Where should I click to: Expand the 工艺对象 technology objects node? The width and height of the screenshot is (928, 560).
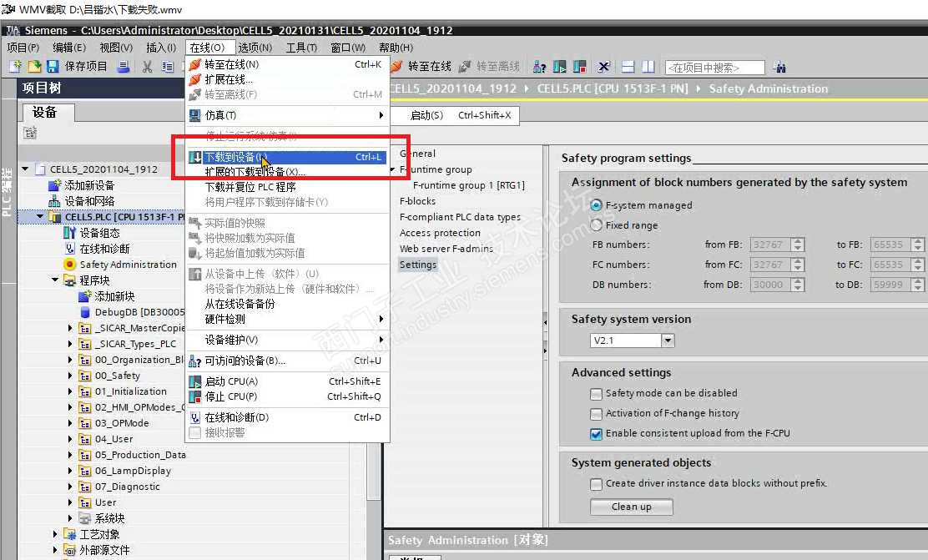point(55,534)
